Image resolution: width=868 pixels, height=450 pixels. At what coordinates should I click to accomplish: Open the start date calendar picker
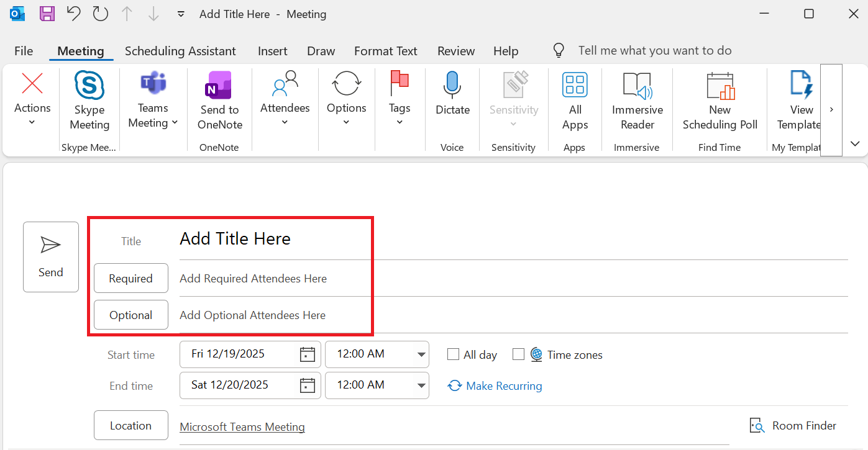click(x=307, y=354)
